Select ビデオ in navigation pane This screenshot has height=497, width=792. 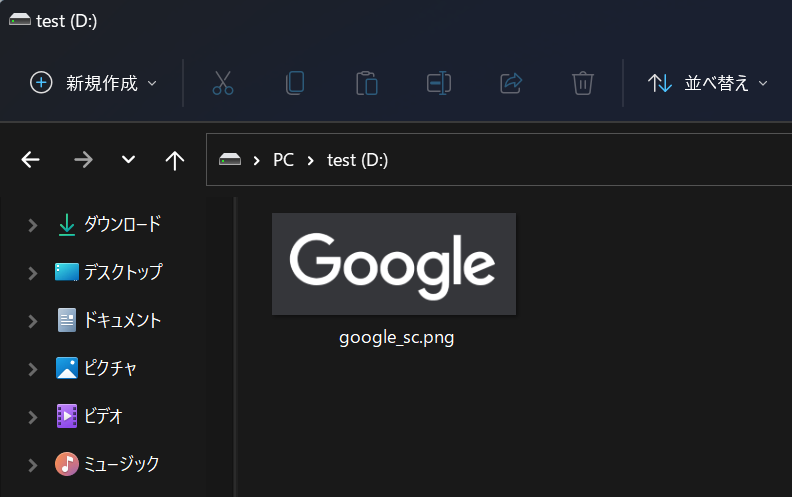point(89,416)
